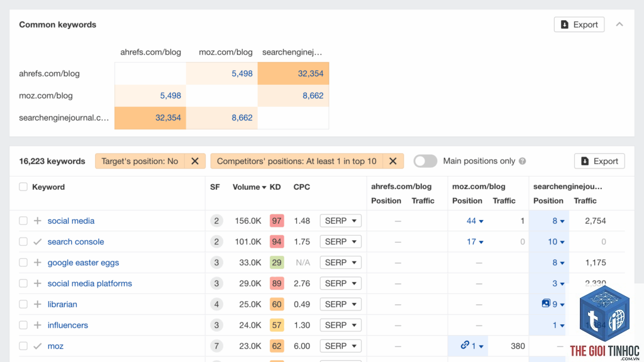Image resolution: width=644 pixels, height=362 pixels.
Task: Check the social media row checkbox
Action: (23, 221)
